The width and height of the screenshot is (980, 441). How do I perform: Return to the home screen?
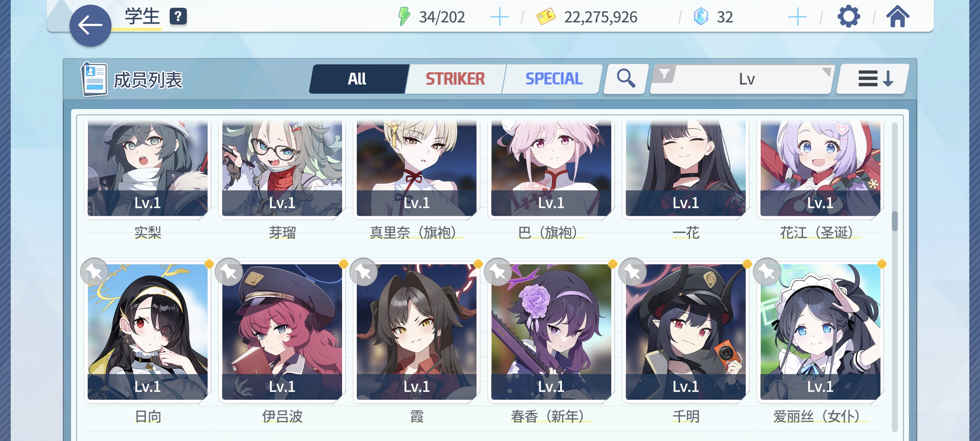[897, 17]
